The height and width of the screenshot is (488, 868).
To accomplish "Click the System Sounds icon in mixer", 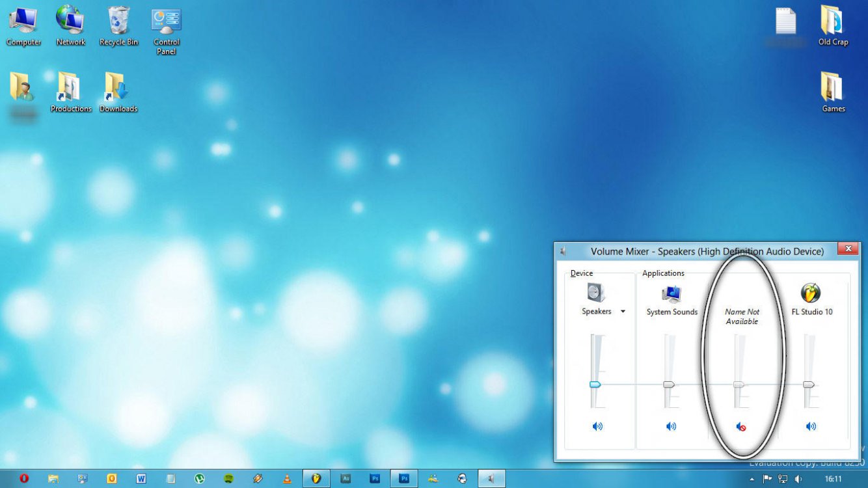I will pos(671,293).
